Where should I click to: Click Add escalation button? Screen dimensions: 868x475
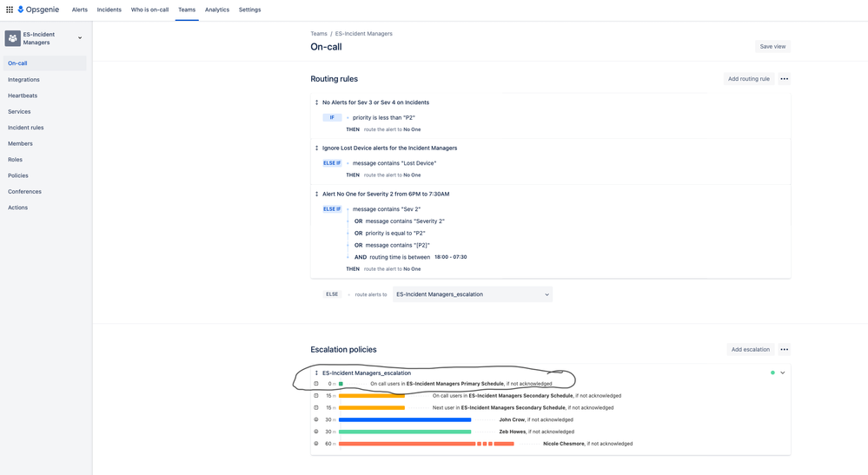[750, 349]
